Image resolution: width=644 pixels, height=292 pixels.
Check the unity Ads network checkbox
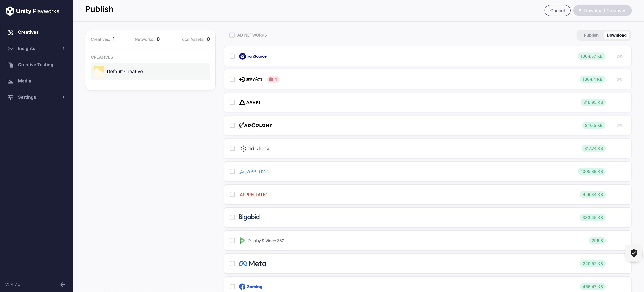tap(232, 79)
